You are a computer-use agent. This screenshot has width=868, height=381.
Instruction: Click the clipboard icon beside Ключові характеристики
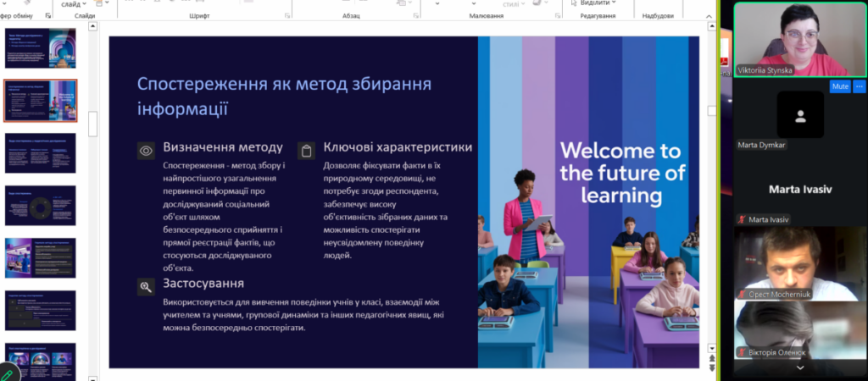pyautogui.click(x=306, y=151)
